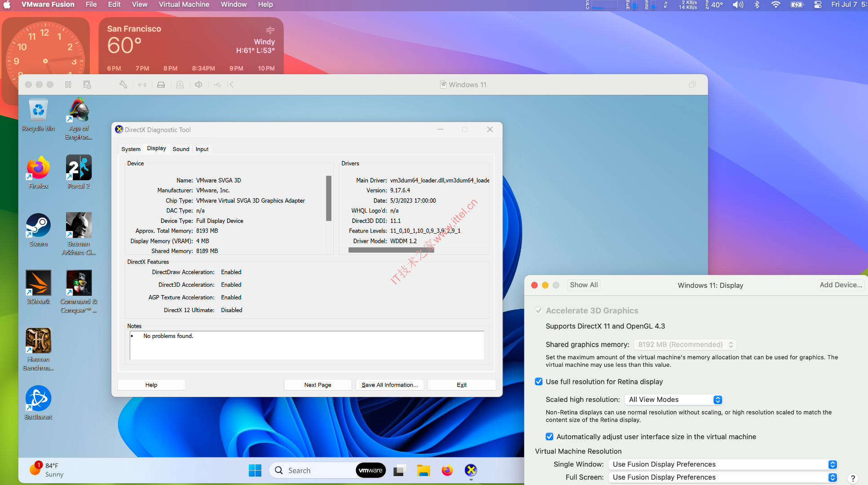Open File Explorer in the taskbar

[423, 470]
